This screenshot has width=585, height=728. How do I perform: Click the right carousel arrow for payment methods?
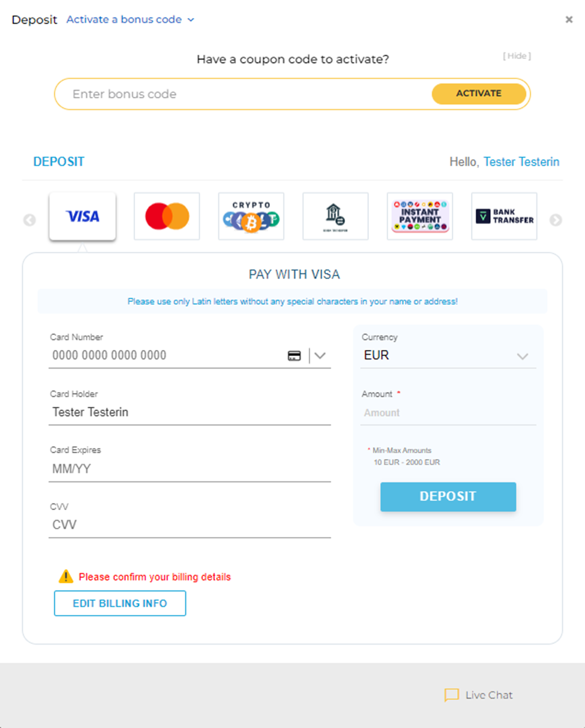click(x=556, y=220)
